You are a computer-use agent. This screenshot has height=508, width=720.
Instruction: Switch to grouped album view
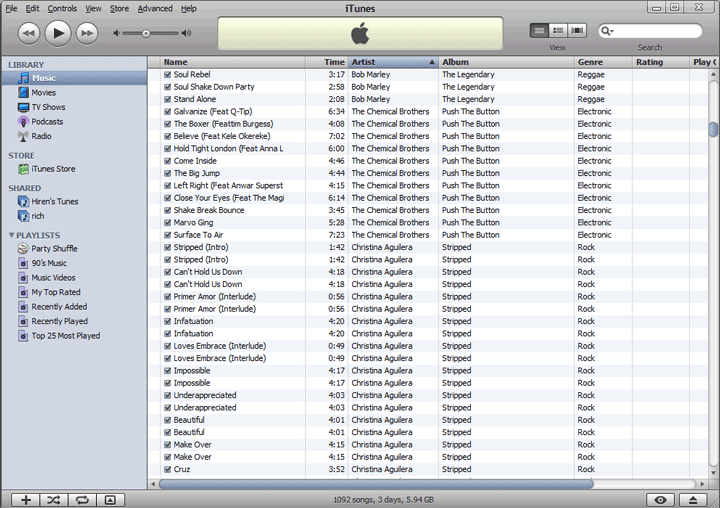[x=558, y=31]
